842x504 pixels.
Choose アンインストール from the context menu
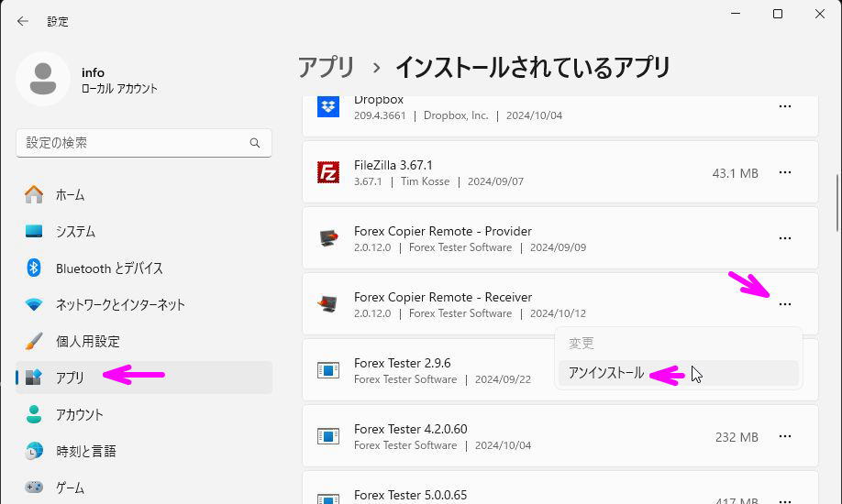[679, 373]
